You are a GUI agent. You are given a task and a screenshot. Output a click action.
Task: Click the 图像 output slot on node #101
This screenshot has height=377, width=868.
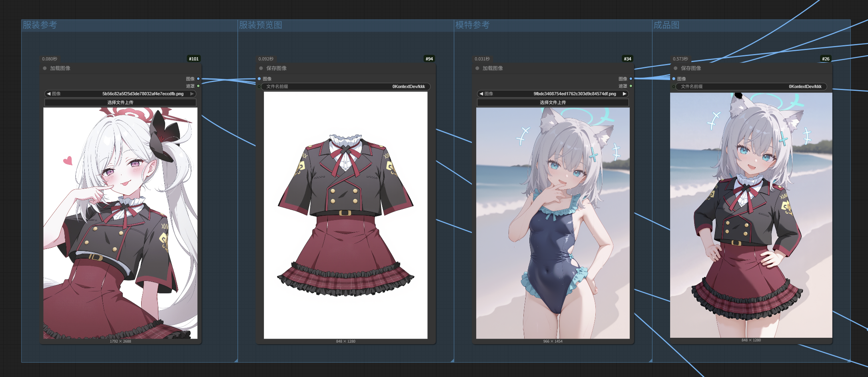pyautogui.click(x=198, y=79)
